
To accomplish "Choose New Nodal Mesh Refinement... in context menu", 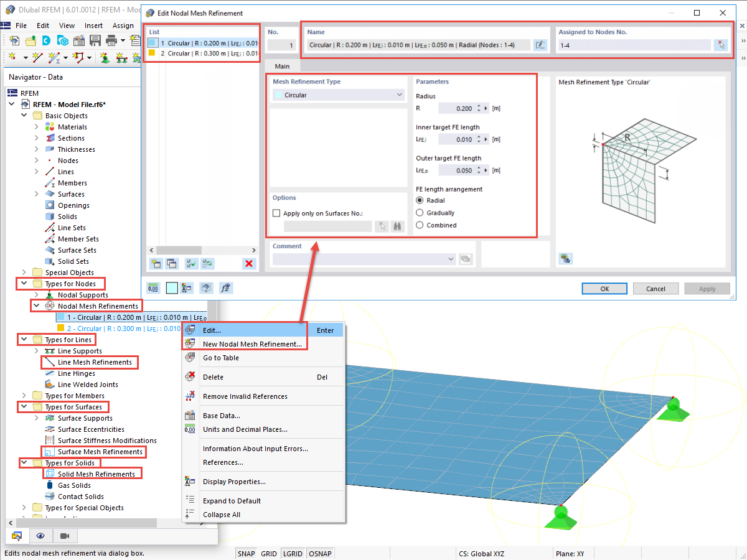I will coord(263,344).
